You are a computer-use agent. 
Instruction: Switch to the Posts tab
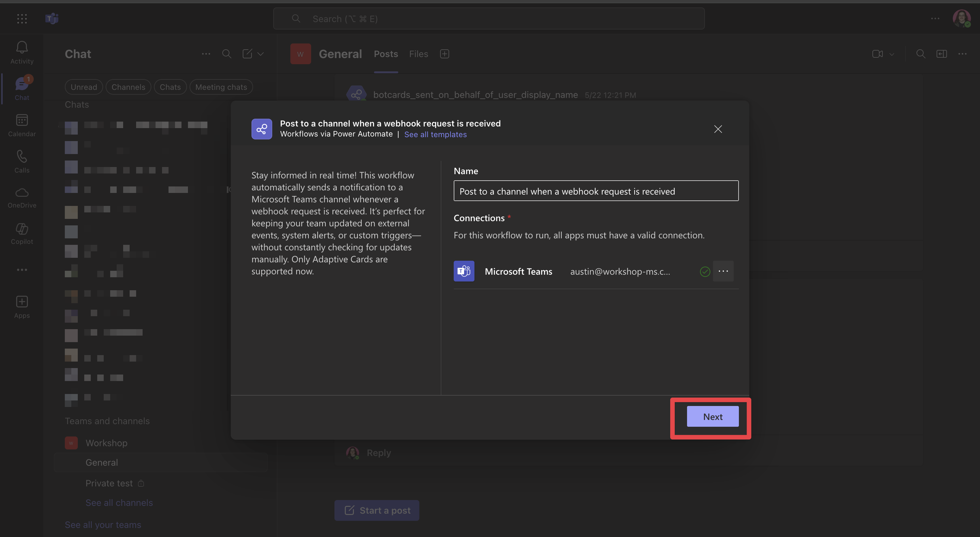coord(386,54)
